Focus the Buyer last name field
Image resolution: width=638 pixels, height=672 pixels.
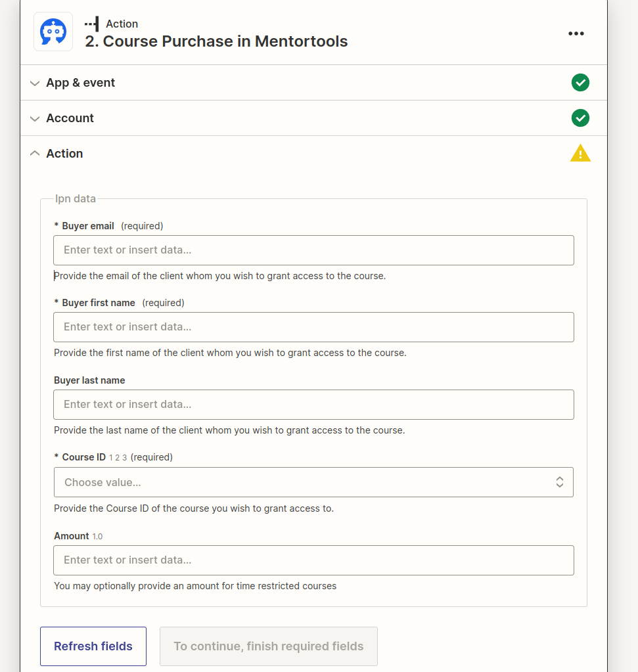pos(313,405)
